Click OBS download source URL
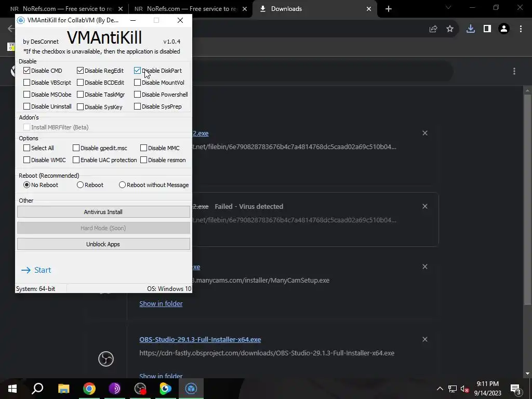The height and width of the screenshot is (399, 532). [267, 353]
